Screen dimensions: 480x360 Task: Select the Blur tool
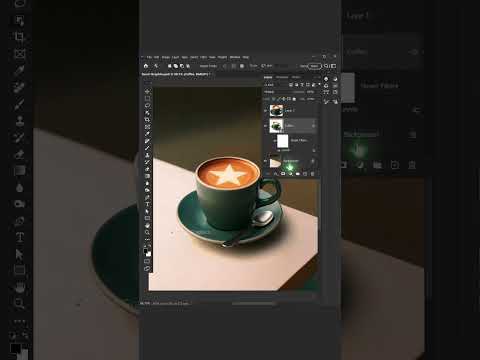pyautogui.click(x=147, y=183)
